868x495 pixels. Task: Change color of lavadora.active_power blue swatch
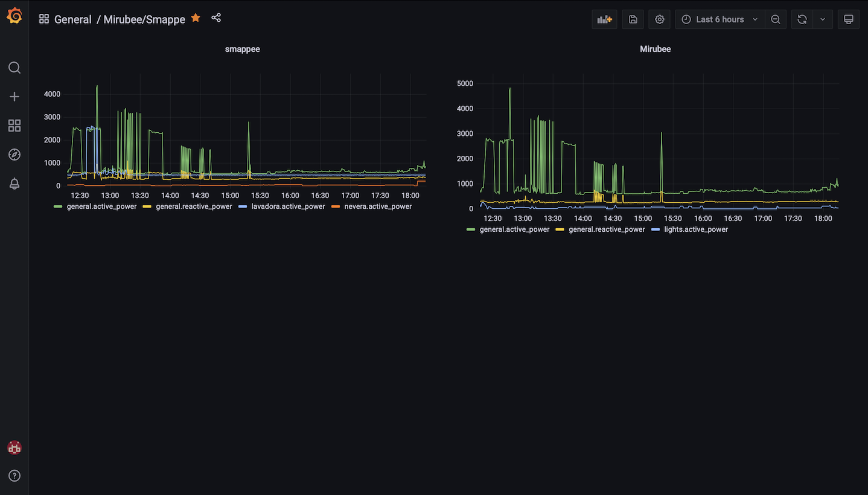pyautogui.click(x=242, y=206)
